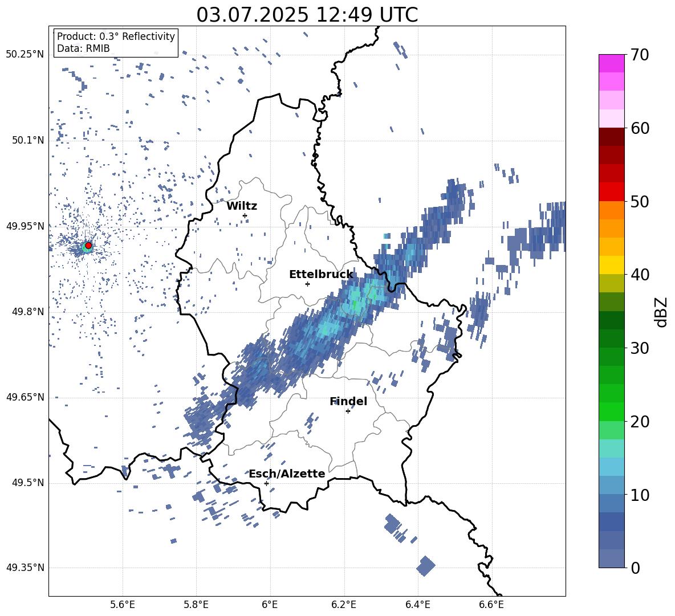Click the Product: 0.3° Reflectivity text
This screenshot has width=675, height=616.
point(116,36)
